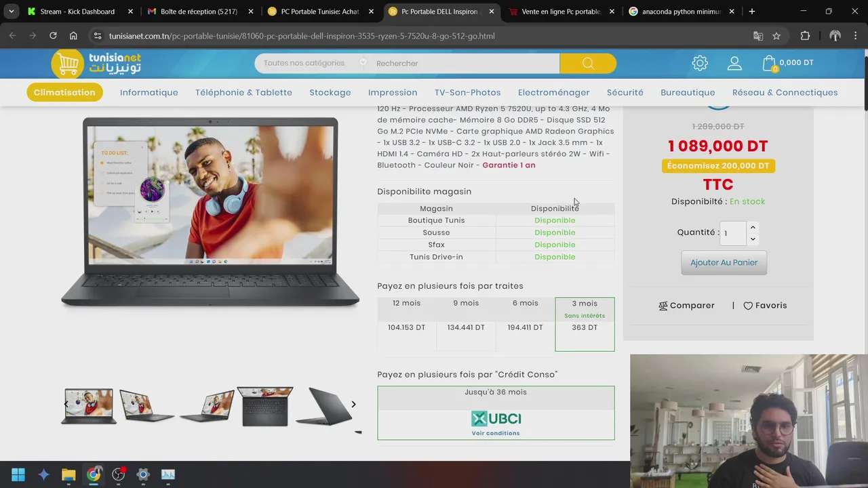Open the TV-Son-Photos menu

(x=468, y=93)
